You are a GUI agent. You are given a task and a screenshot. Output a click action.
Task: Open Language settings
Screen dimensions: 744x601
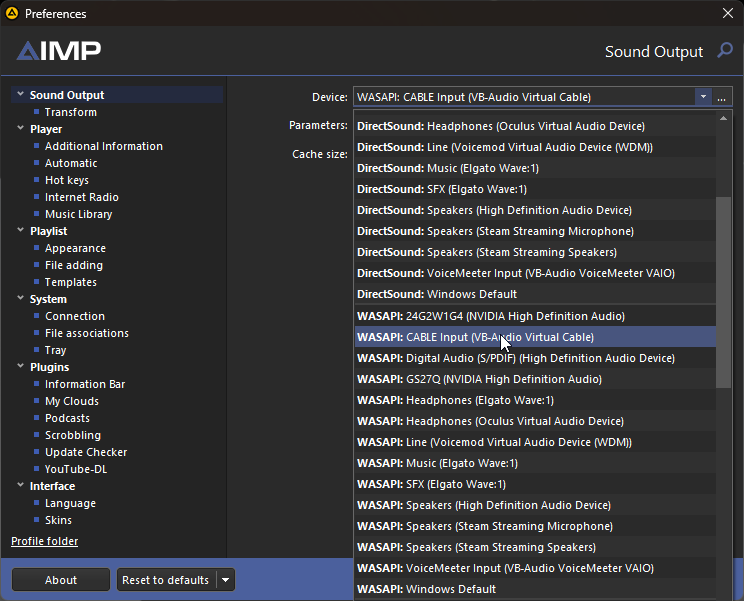click(70, 503)
